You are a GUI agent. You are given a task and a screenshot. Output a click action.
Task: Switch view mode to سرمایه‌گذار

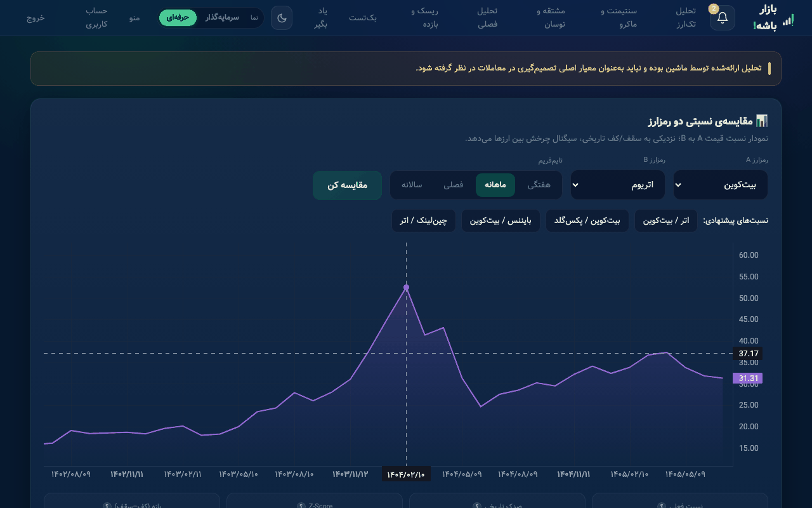(x=222, y=18)
